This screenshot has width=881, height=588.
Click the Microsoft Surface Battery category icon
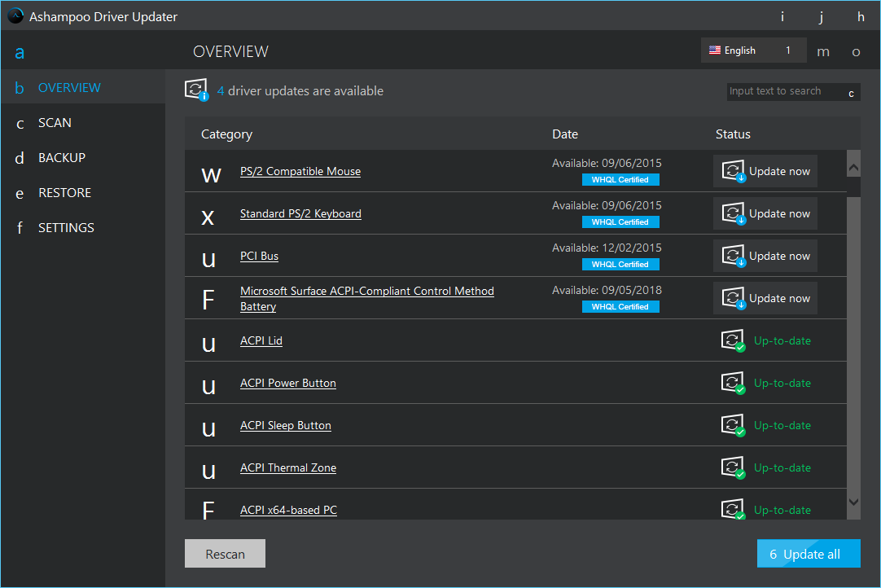pyautogui.click(x=208, y=300)
